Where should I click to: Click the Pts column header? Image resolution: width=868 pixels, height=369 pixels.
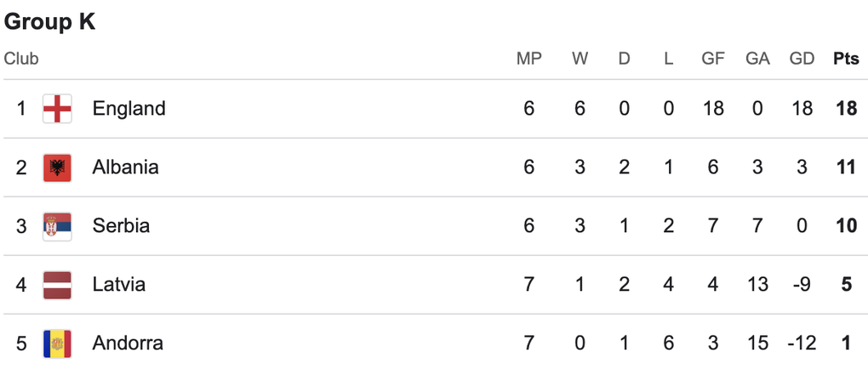pos(846,60)
